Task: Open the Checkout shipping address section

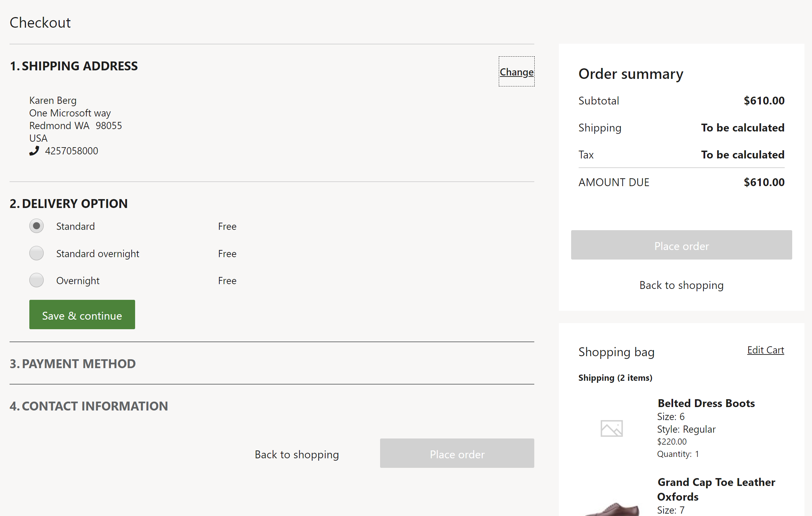Action: point(516,72)
